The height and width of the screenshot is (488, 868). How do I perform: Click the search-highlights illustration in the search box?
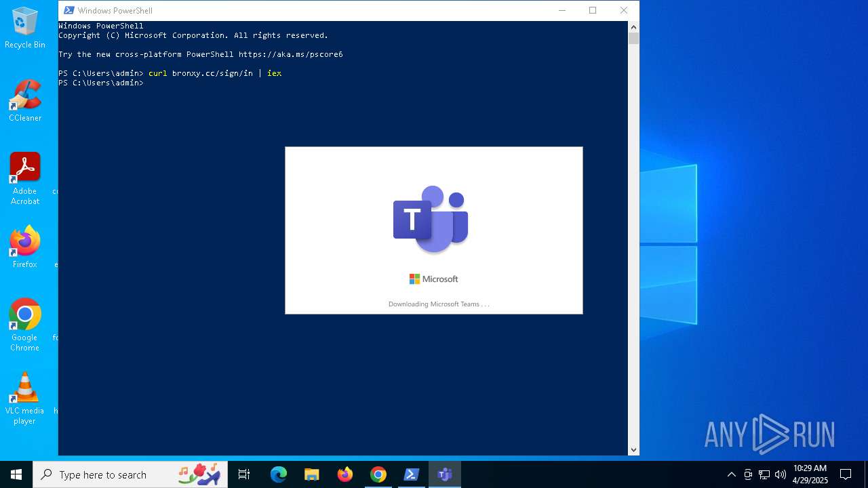[199, 474]
